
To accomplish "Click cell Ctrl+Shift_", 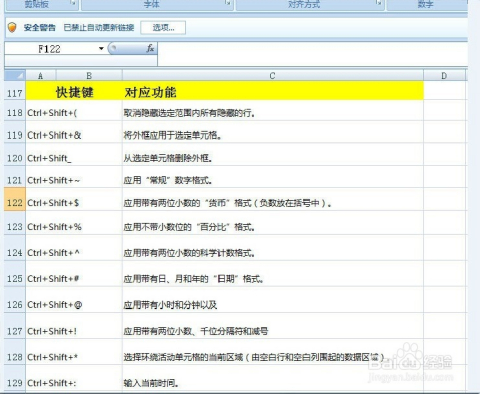I will coord(74,155).
